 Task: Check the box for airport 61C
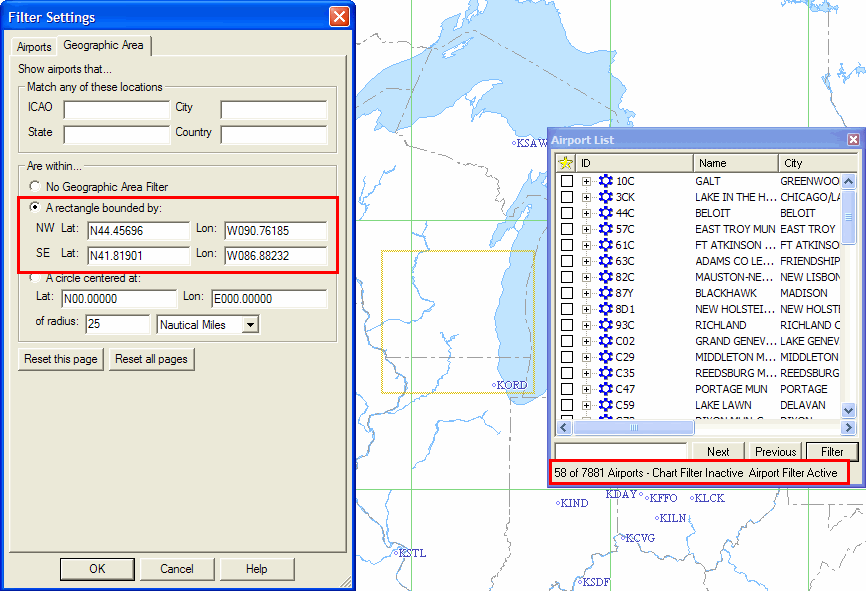tap(567, 245)
